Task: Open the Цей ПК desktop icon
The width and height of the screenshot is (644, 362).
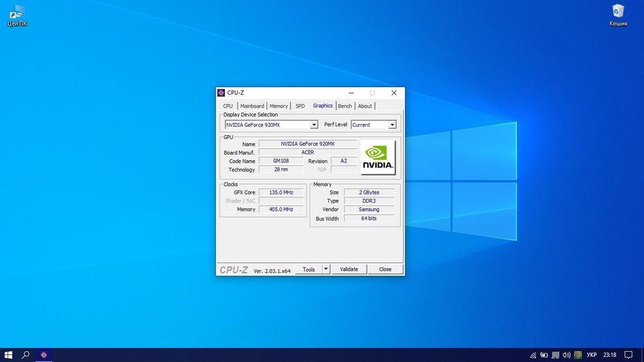Action: pyautogui.click(x=17, y=15)
